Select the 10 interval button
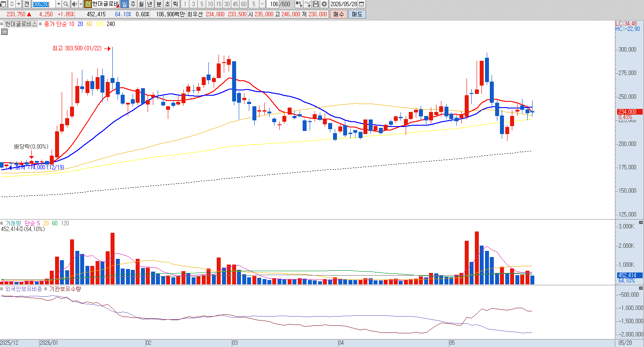The height and width of the screenshot is (347, 644). (210, 4)
